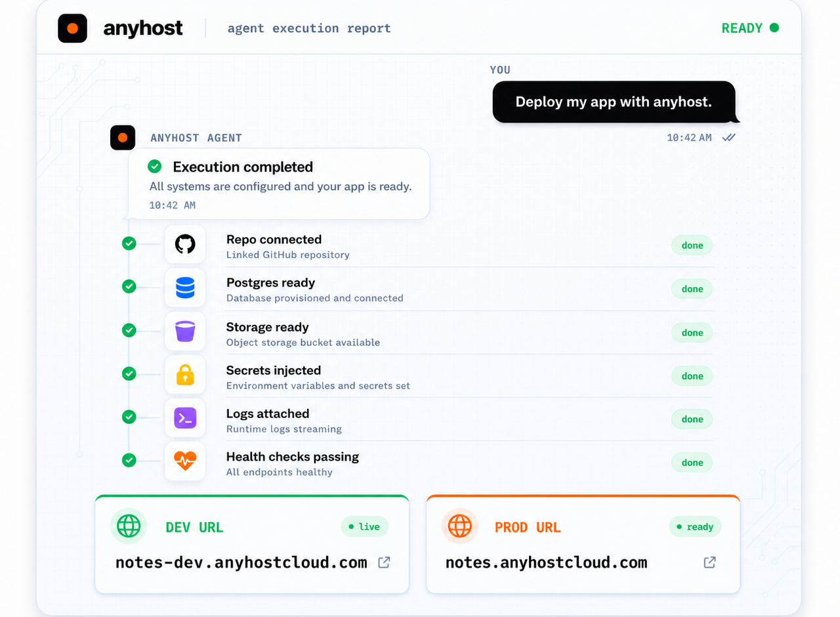
Task: Click the double-check read receipt icon
Action: pyautogui.click(x=728, y=137)
